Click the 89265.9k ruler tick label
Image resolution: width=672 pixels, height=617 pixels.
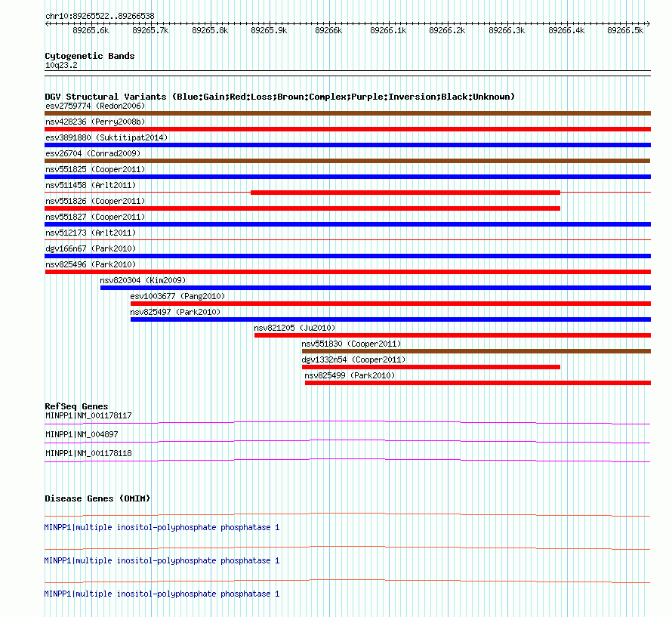[269, 30]
